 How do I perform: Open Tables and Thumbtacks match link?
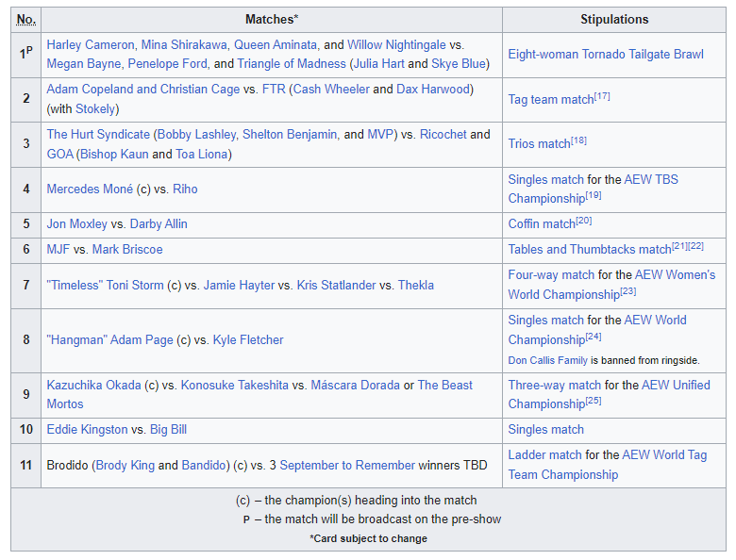590,249
